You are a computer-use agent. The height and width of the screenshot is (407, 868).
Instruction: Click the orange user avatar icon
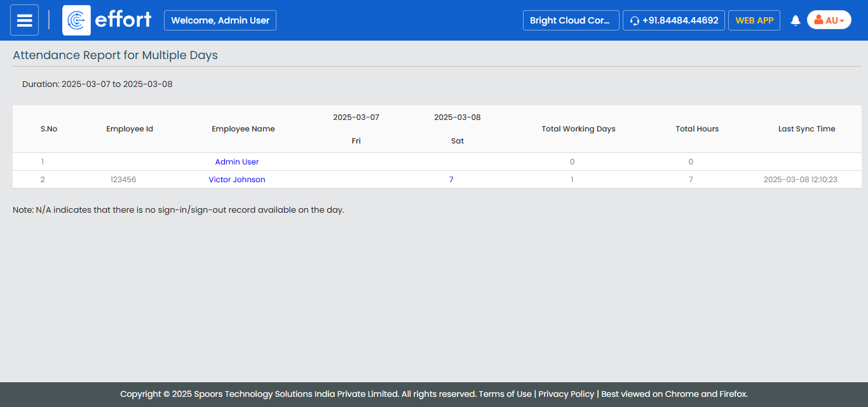(x=818, y=20)
